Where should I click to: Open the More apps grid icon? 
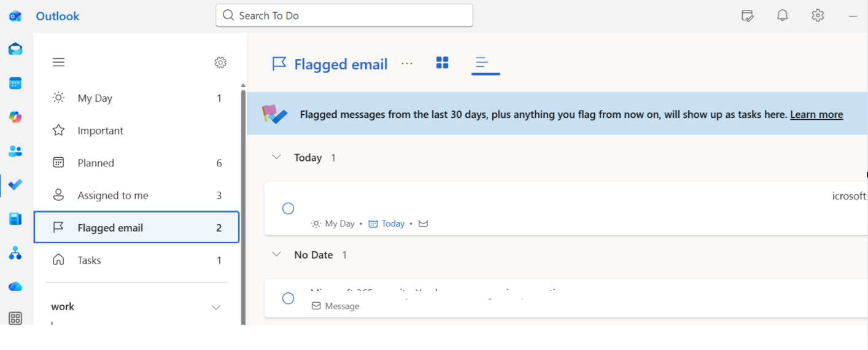pyautogui.click(x=15, y=318)
